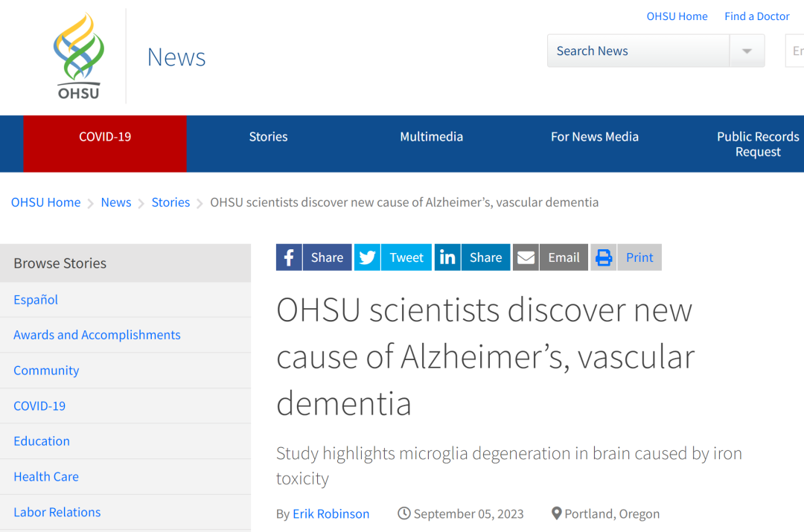
Task: Open the Multimedia navigation menu
Action: (431, 137)
